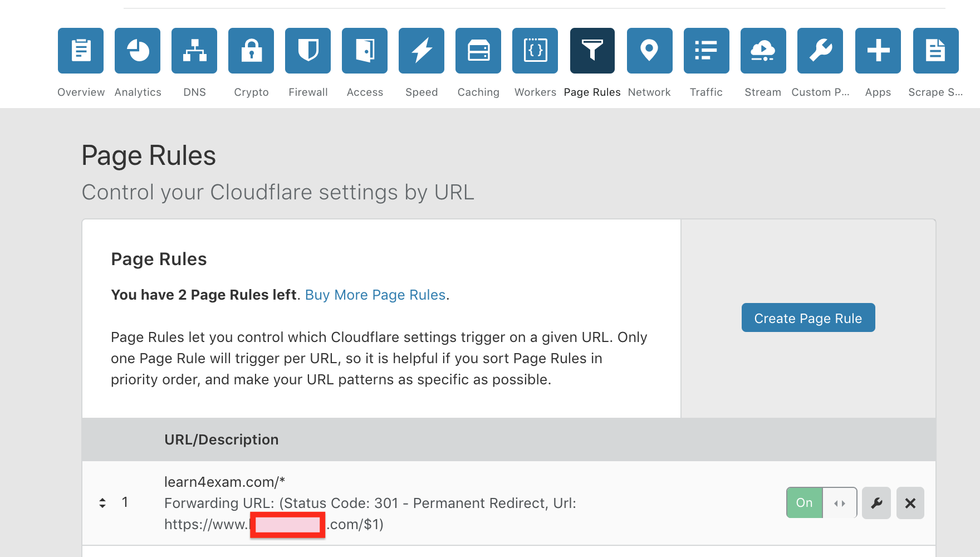Reorder rule 1 using the sort arrows
980x557 pixels.
[x=102, y=503]
